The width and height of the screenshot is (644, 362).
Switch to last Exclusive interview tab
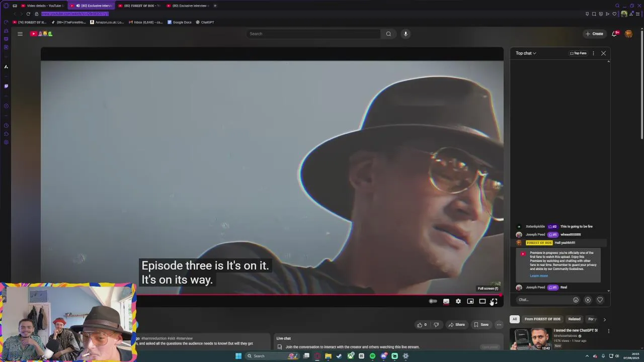[x=189, y=6]
